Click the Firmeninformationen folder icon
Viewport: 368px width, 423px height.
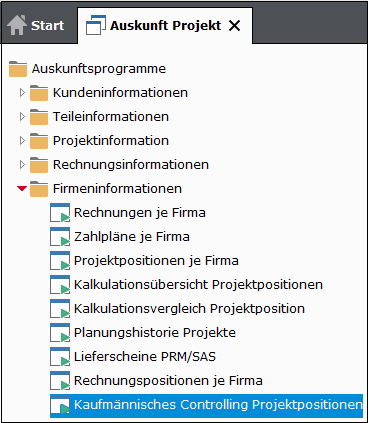[39, 189]
